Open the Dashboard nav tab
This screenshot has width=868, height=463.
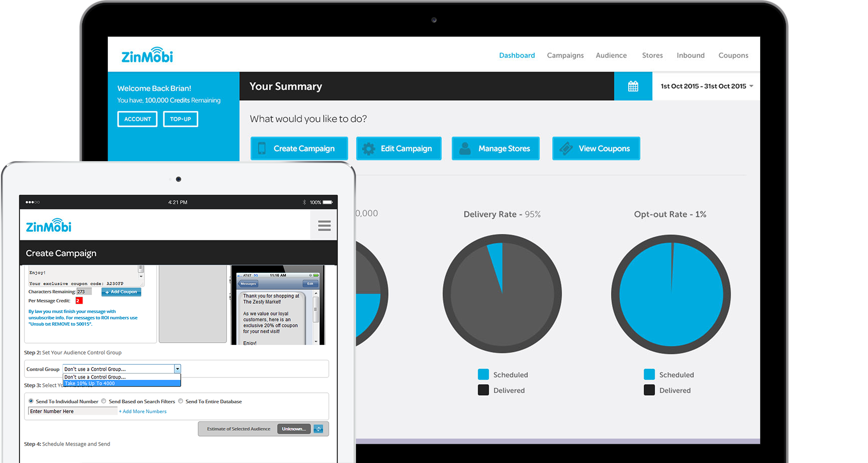pyautogui.click(x=517, y=55)
